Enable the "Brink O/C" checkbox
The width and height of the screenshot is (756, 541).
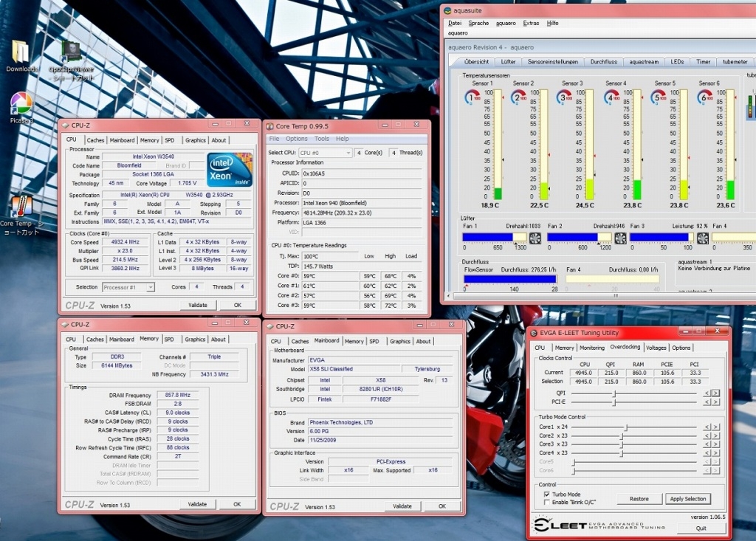pos(547,503)
